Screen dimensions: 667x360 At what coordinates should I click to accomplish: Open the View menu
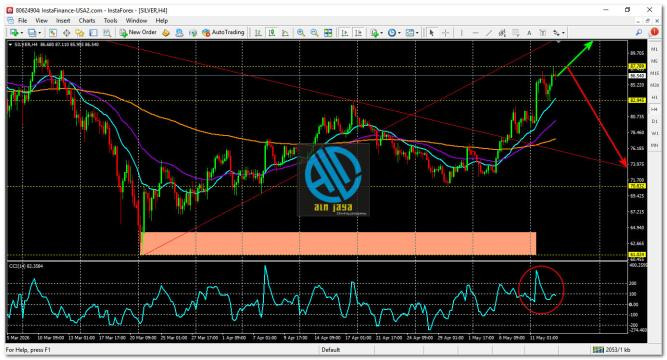tap(41, 20)
